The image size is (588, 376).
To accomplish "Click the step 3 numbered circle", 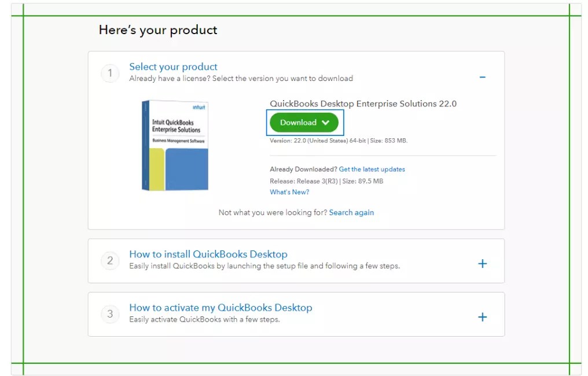I will (x=110, y=314).
